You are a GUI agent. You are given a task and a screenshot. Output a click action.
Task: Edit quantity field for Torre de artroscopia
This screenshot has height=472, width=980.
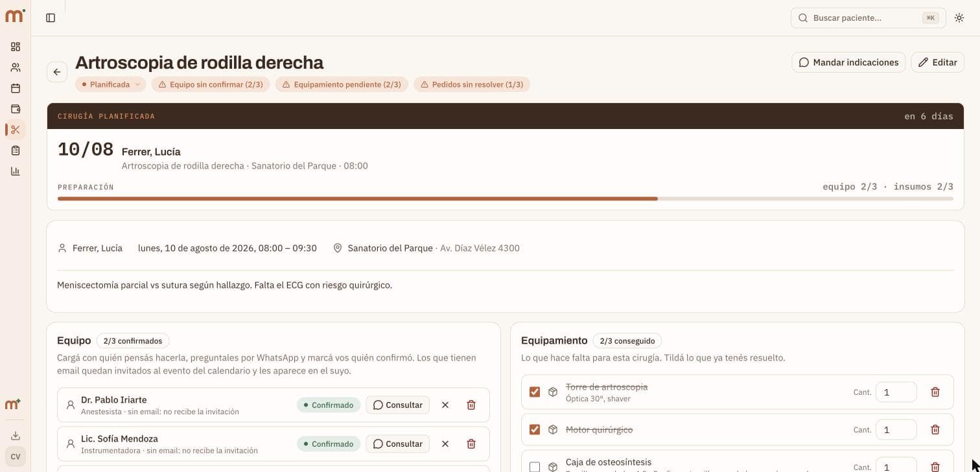pos(896,392)
